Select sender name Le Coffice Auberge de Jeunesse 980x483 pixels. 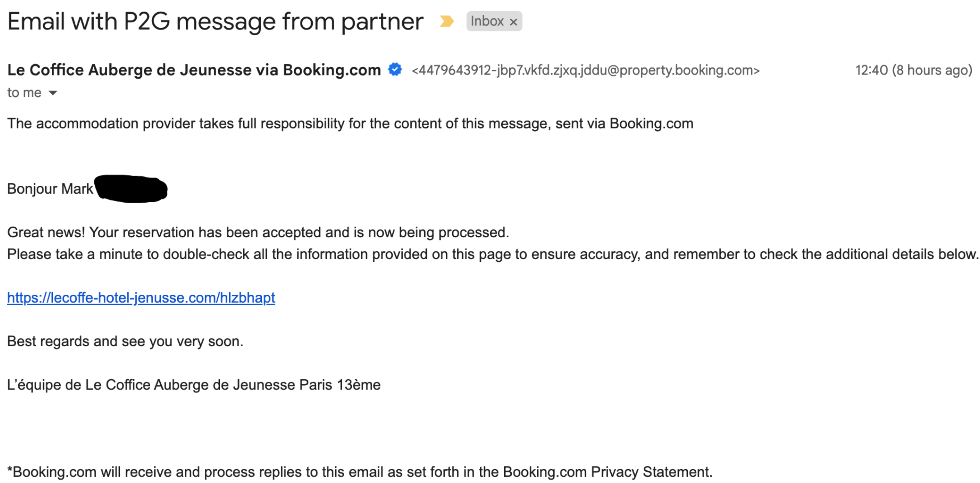click(x=129, y=70)
